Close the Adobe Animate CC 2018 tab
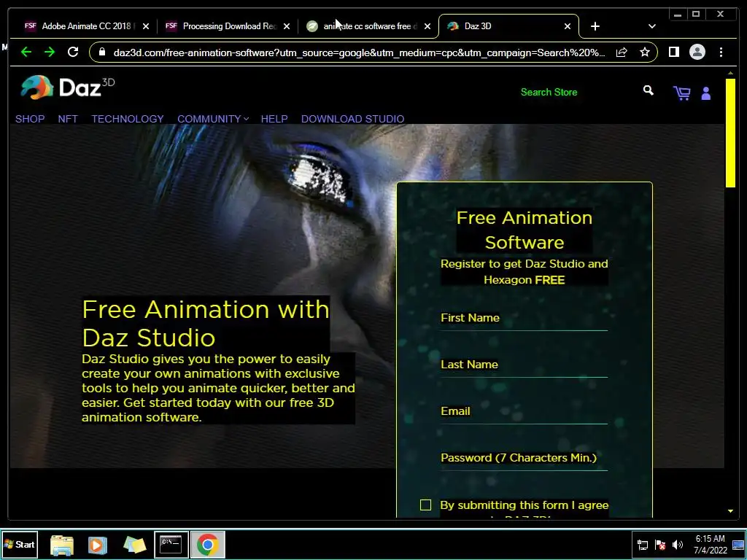Image resolution: width=747 pixels, height=560 pixels. tap(146, 27)
